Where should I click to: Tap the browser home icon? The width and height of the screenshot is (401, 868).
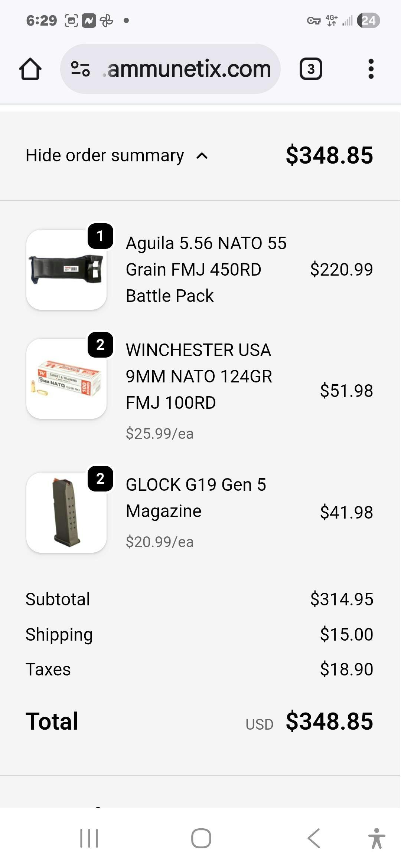30,69
